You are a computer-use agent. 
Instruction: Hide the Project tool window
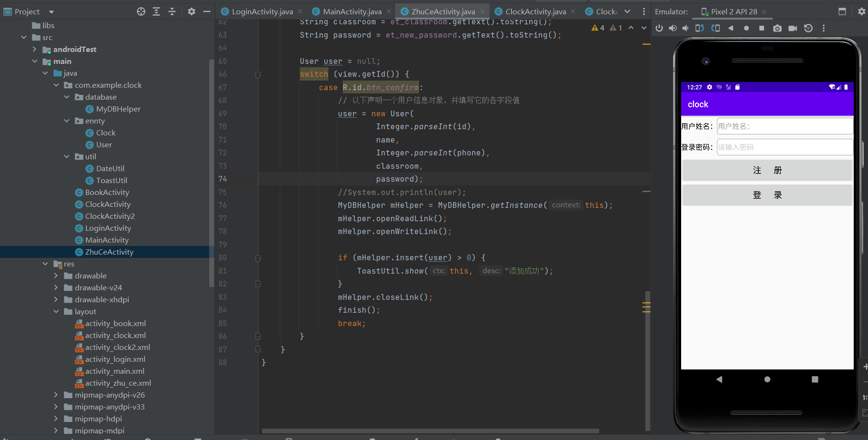[207, 11]
